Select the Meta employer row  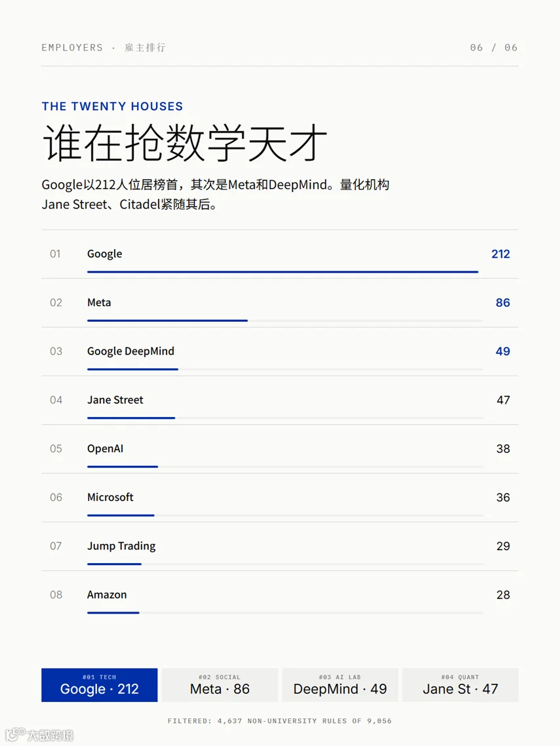(x=280, y=303)
